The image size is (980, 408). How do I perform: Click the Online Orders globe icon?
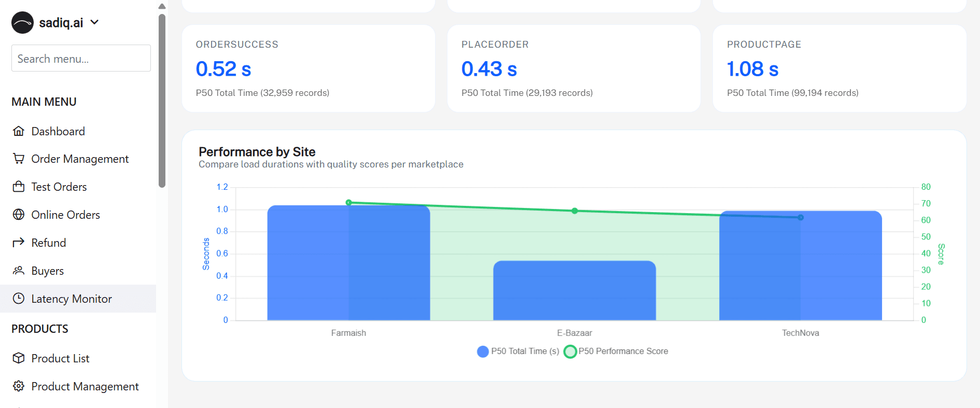(x=19, y=215)
